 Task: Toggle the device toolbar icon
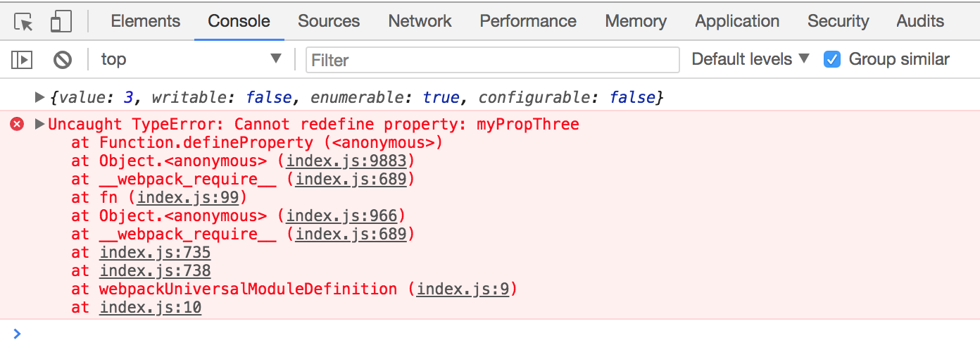point(61,21)
